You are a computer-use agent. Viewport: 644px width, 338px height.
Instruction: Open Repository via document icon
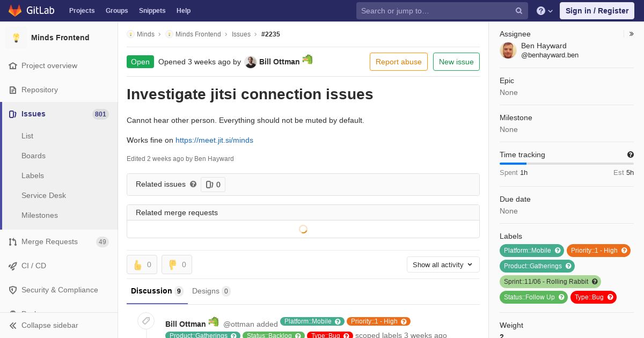(x=13, y=90)
